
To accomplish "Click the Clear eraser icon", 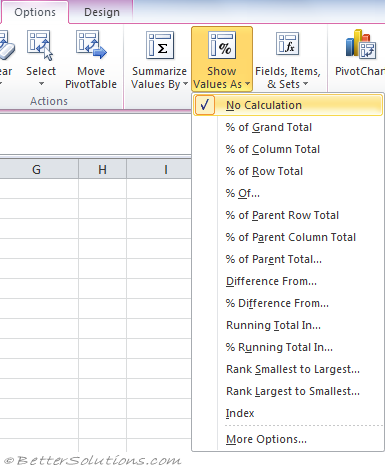I will (7, 46).
